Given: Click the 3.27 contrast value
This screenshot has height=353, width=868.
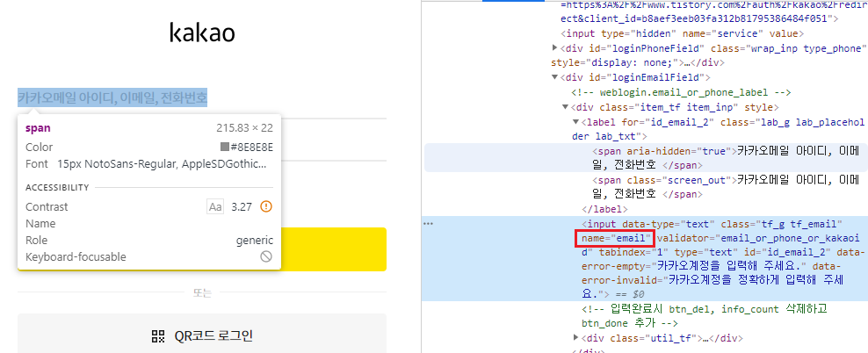Looking at the screenshot, I should coord(242,207).
